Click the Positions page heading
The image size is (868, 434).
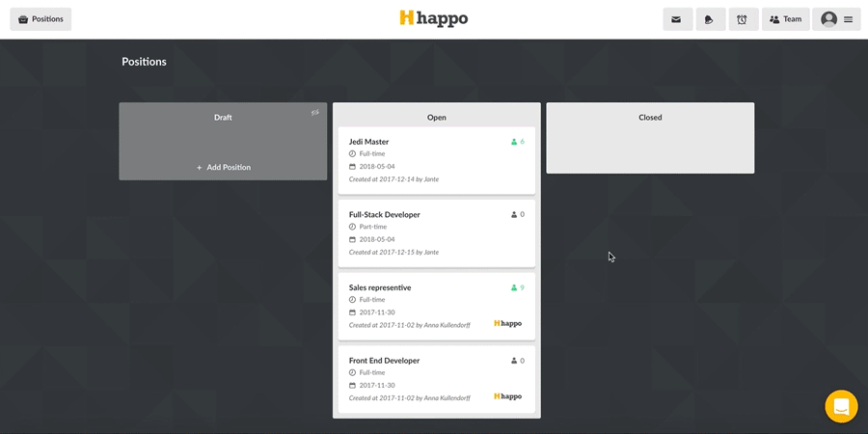point(144,62)
